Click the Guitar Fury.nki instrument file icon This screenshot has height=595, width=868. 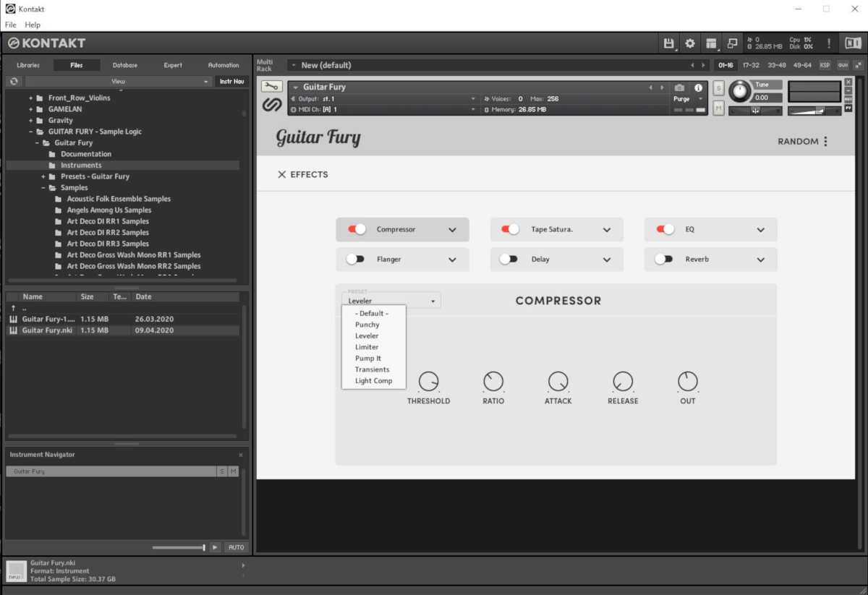(13, 330)
